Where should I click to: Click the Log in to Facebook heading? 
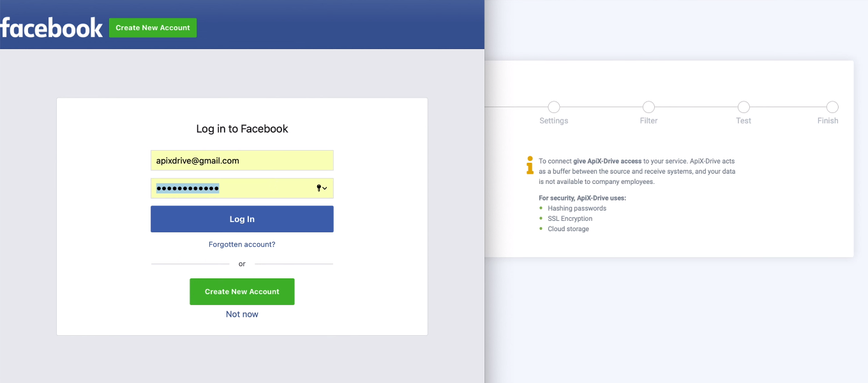pyautogui.click(x=242, y=128)
